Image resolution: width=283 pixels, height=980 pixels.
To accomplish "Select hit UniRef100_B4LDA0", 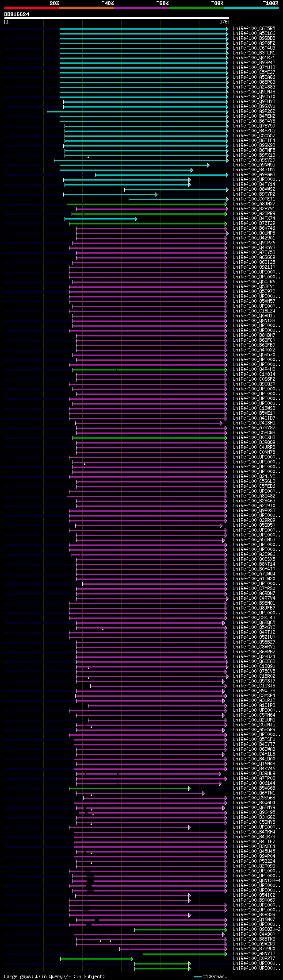I will coord(254,759).
